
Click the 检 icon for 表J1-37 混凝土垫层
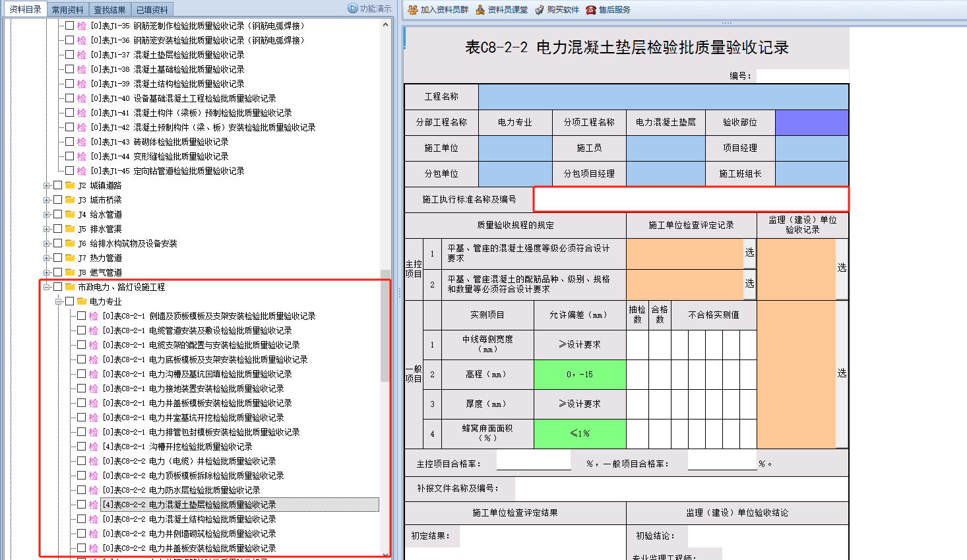[x=82, y=55]
